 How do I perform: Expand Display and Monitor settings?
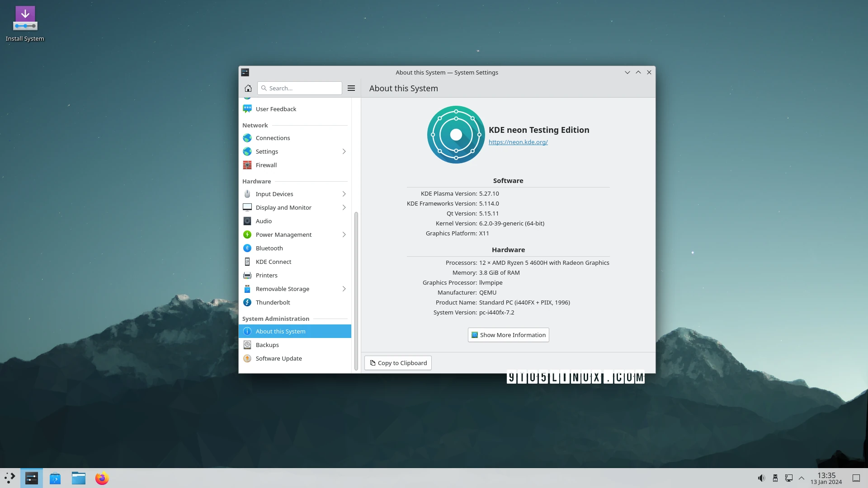[x=283, y=207]
